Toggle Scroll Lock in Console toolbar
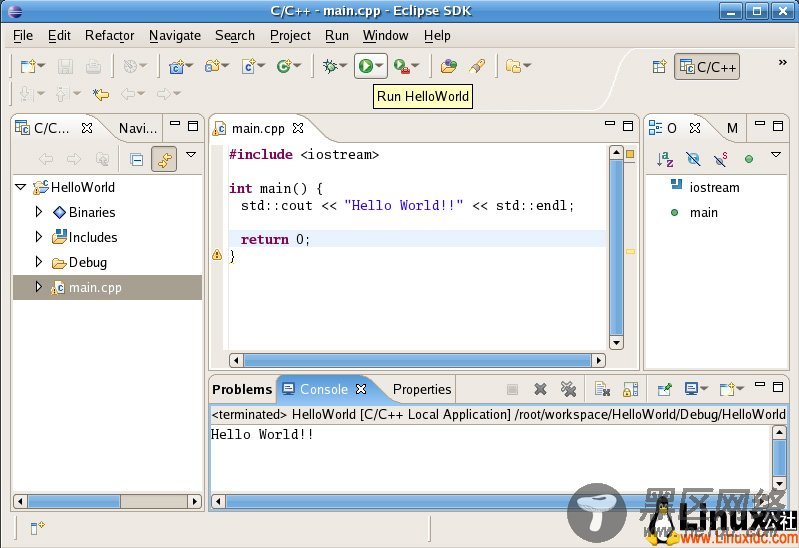799x548 pixels. coord(630,389)
